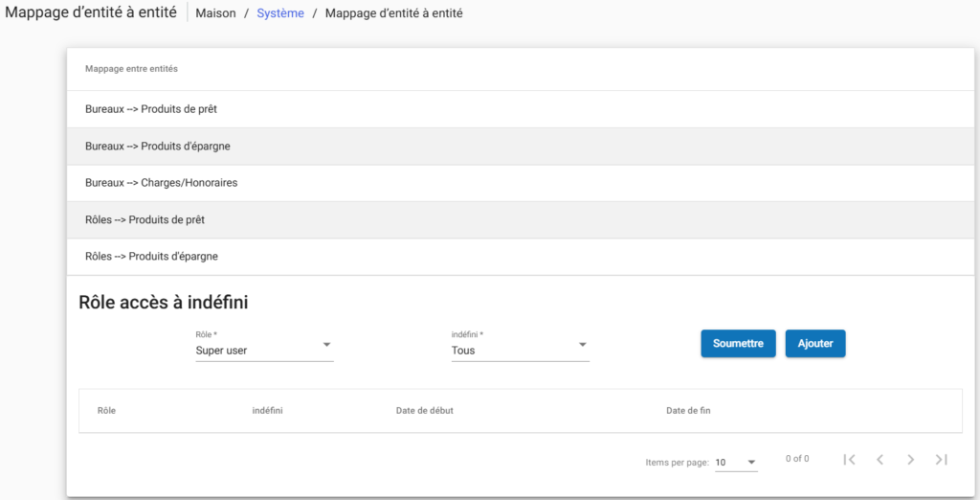Click the Date de fin column header
The image size is (980, 500).
coord(688,411)
